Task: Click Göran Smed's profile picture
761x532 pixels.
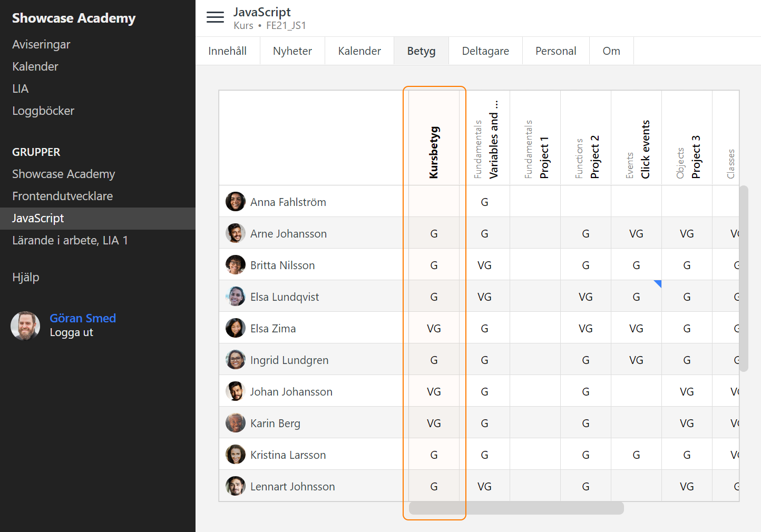Action: coord(25,326)
